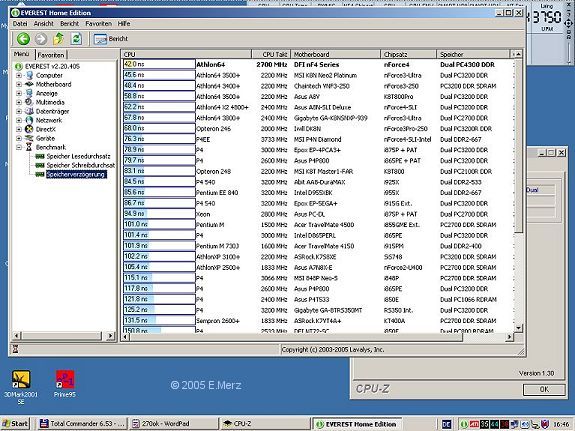Sort by the Motherboard column header

336,54
